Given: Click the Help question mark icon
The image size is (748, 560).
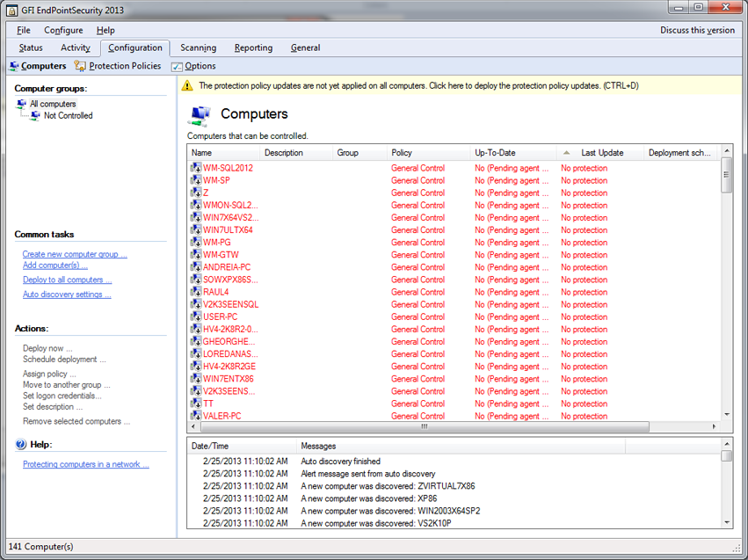Looking at the screenshot, I should click(x=20, y=444).
